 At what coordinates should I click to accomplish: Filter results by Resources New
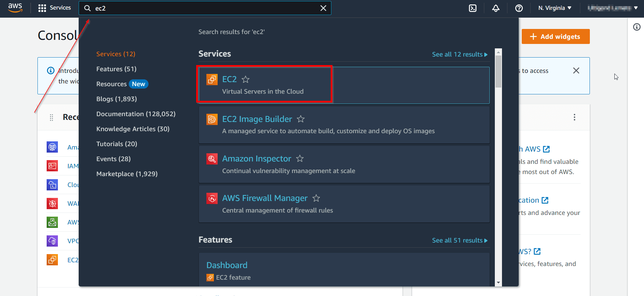122,84
